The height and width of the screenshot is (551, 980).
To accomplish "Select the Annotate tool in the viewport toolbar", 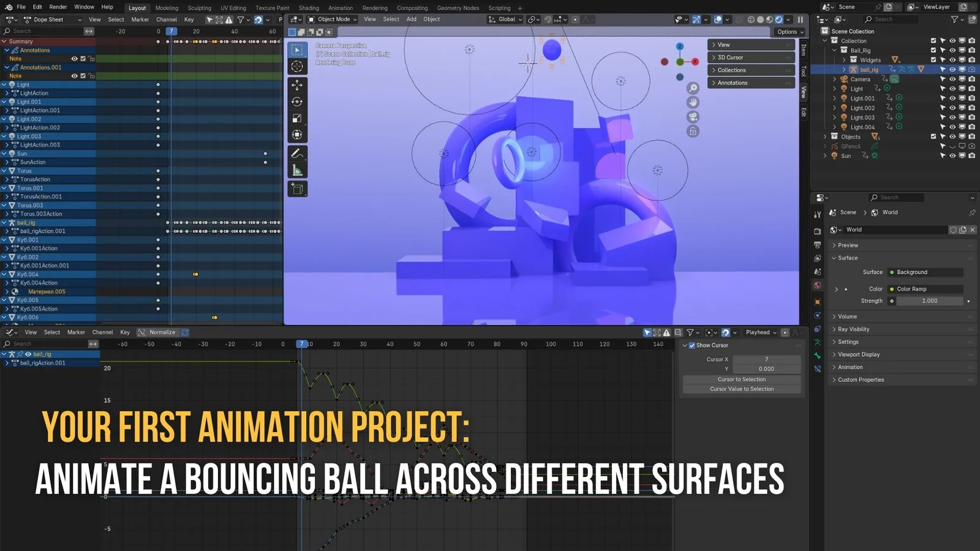I will click(298, 152).
